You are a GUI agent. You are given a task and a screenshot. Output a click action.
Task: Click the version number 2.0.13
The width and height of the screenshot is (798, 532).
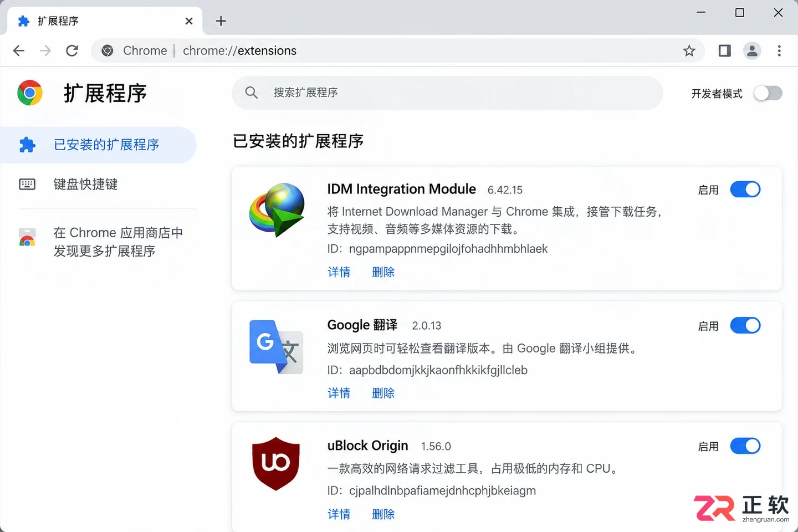click(427, 326)
